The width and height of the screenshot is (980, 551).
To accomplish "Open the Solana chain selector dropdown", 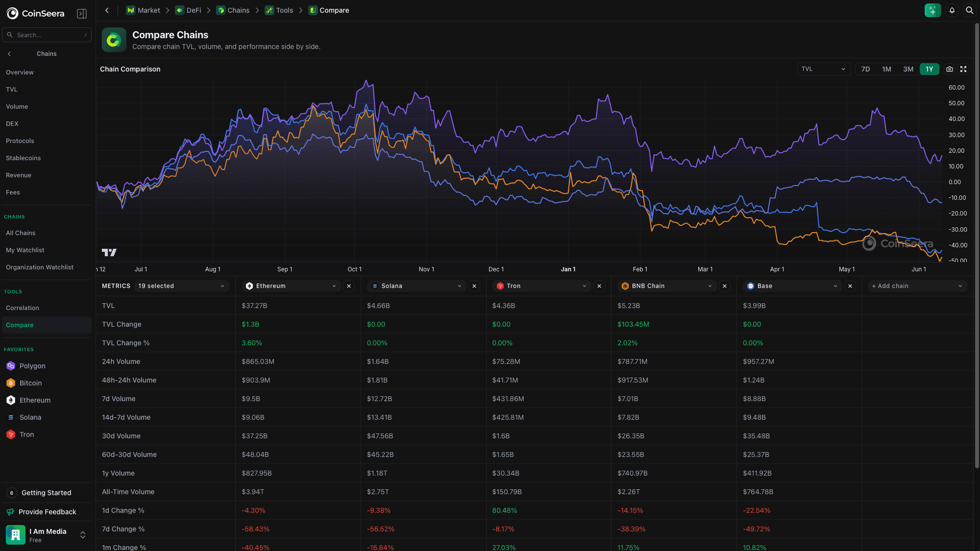I will (416, 286).
